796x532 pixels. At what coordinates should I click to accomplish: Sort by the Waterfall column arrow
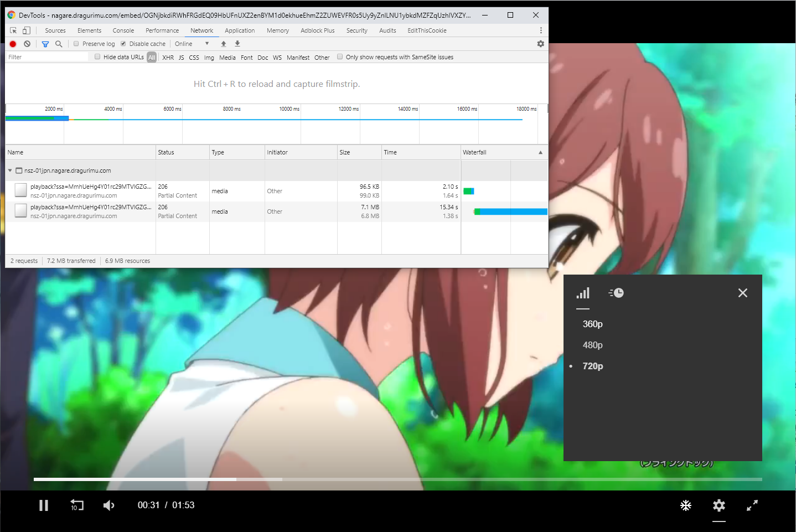coord(541,152)
